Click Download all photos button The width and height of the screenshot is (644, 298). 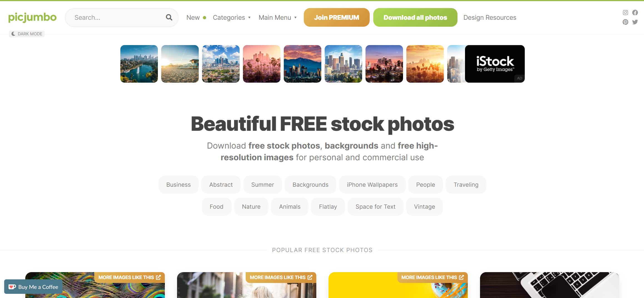(415, 18)
